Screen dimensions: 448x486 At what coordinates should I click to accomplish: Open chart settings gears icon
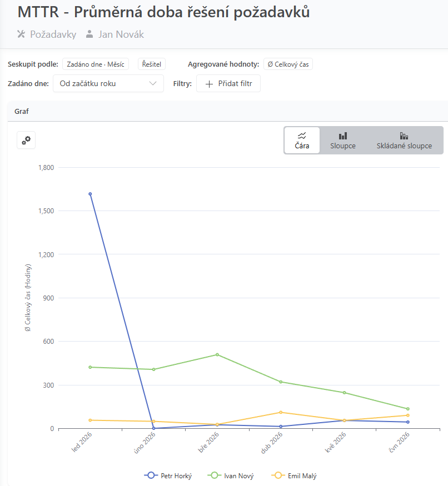(26, 141)
